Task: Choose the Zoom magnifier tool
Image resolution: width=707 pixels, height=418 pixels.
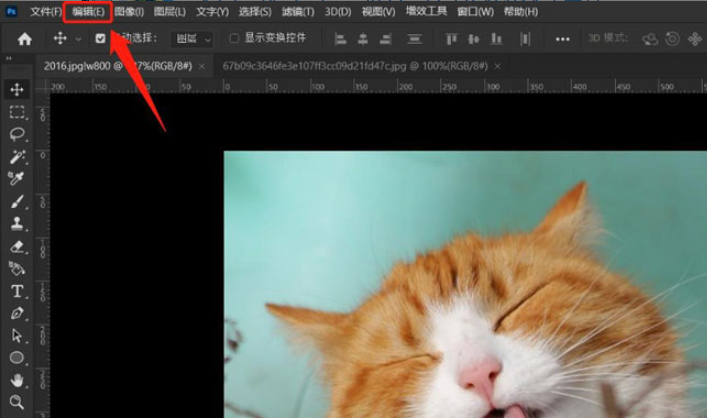Action: [x=17, y=402]
